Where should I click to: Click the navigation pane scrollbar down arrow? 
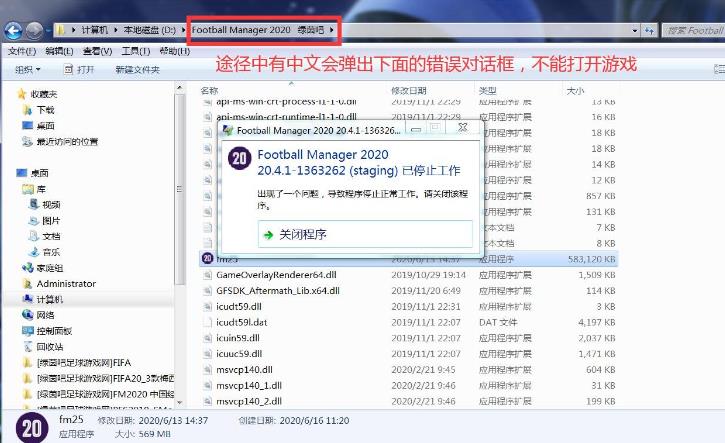[x=179, y=403]
